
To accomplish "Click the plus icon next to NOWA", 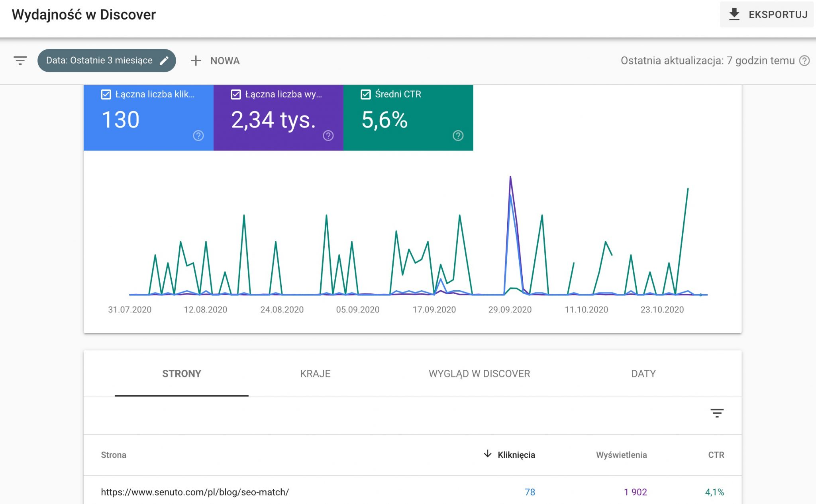I will tap(196, 61).
